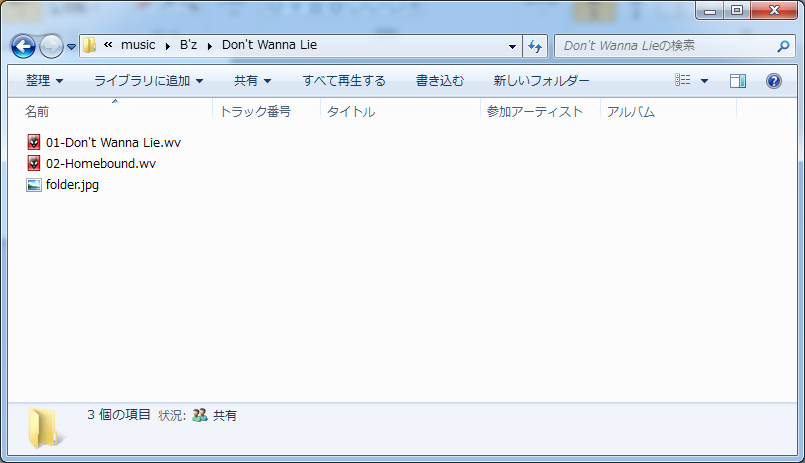Refresh the folder view
This screenshot has height=463, width=805.
pos(535,47)
